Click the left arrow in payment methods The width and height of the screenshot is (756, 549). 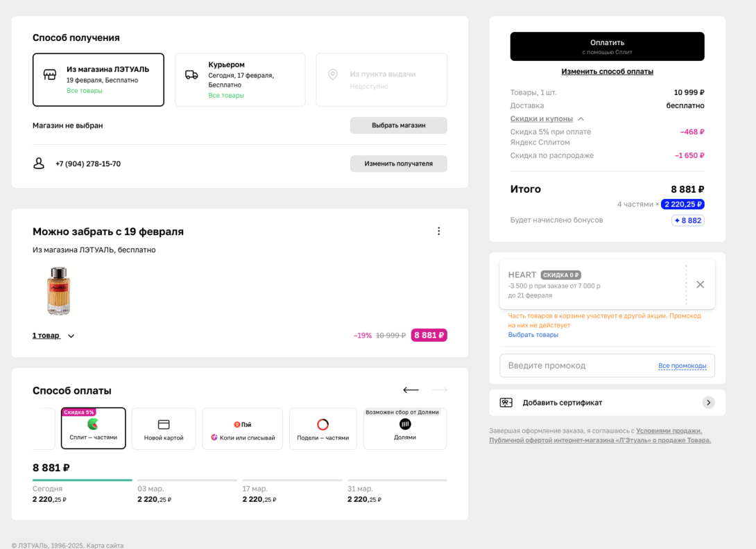pos(411,390)
